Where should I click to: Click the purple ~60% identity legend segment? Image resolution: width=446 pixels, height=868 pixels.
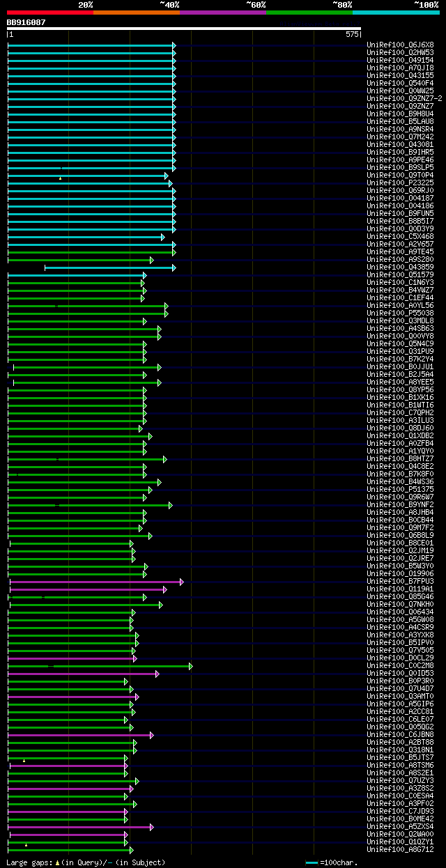[x=222, y=12]
